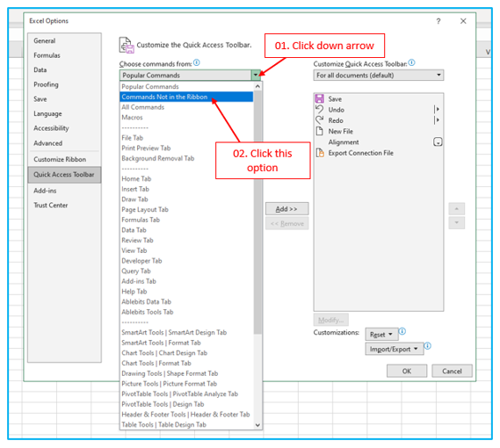Click info icon next to Import/Export
The image size is (500, 448).
428,345
